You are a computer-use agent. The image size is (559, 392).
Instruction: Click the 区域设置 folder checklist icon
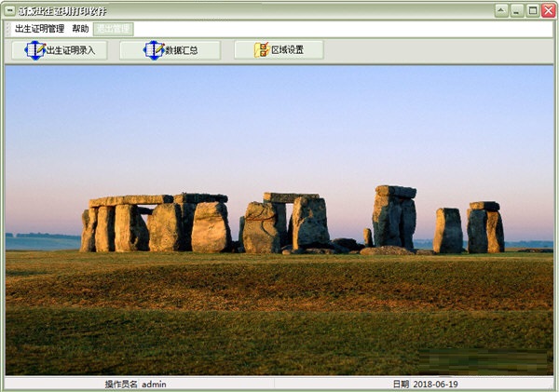tap(262, 50)
